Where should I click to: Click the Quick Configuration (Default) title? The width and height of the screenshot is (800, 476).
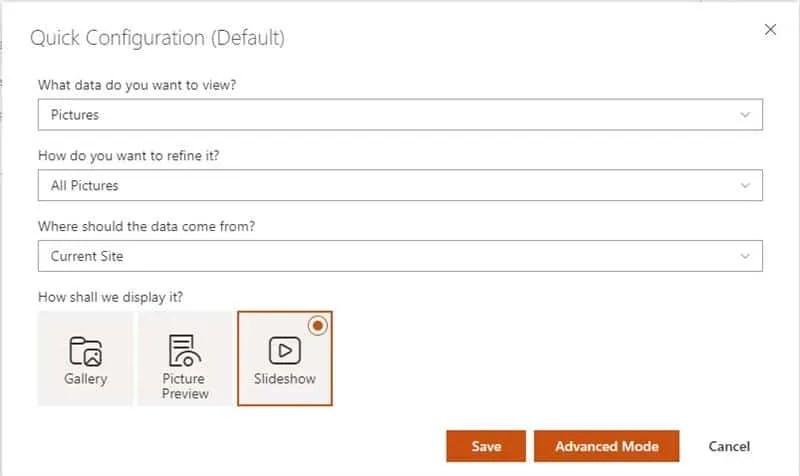(157, 38)
